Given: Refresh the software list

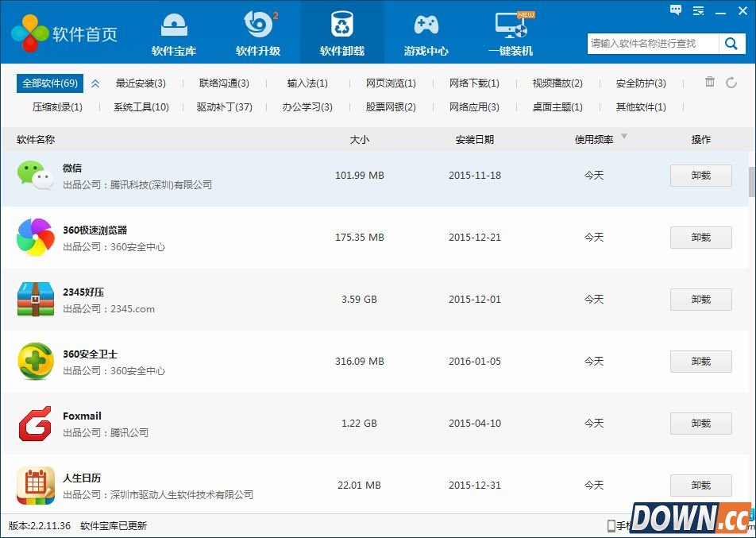Looking at the screenshot, I should pos(731,83).
